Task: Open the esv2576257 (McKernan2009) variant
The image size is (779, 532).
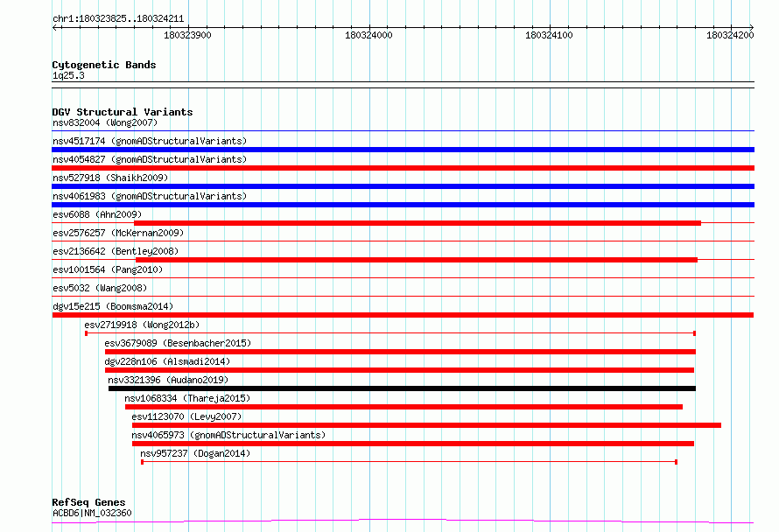Action: (118, 233)
